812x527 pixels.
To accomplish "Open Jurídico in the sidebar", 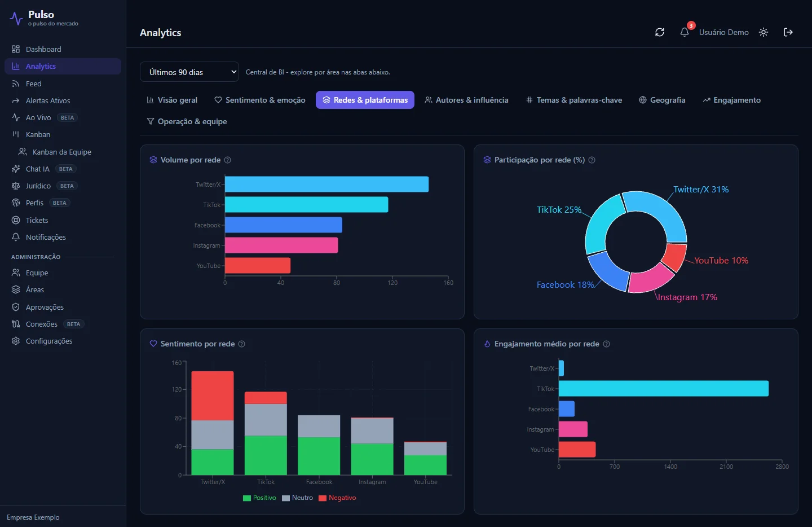I will tap(63, 186).
